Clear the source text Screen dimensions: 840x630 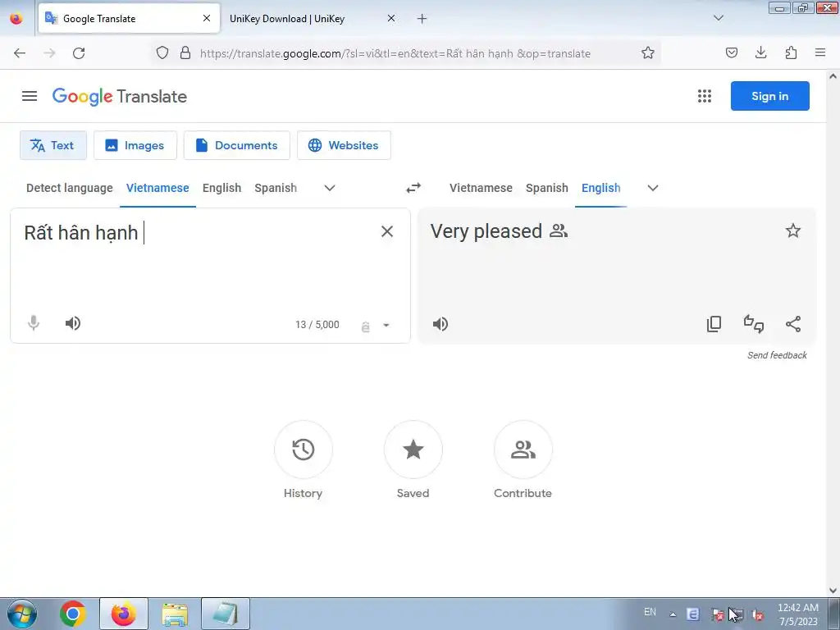coord(387,231)
